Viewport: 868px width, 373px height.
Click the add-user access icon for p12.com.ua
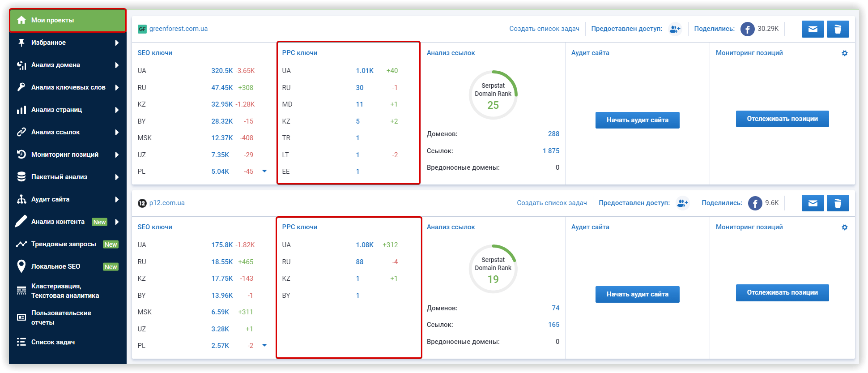pos(682,203)
